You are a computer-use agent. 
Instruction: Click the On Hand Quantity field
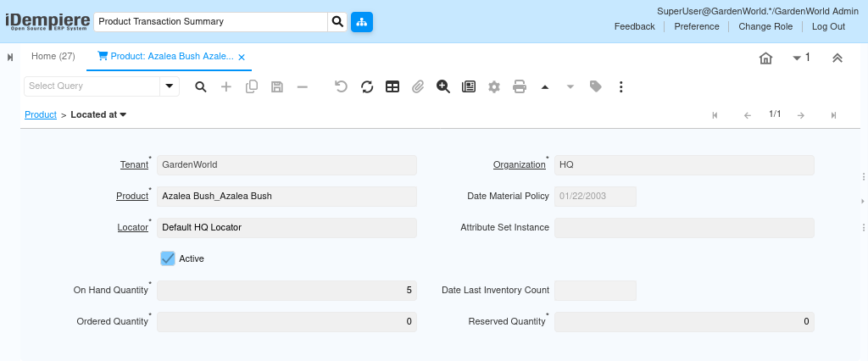[287, 291]
